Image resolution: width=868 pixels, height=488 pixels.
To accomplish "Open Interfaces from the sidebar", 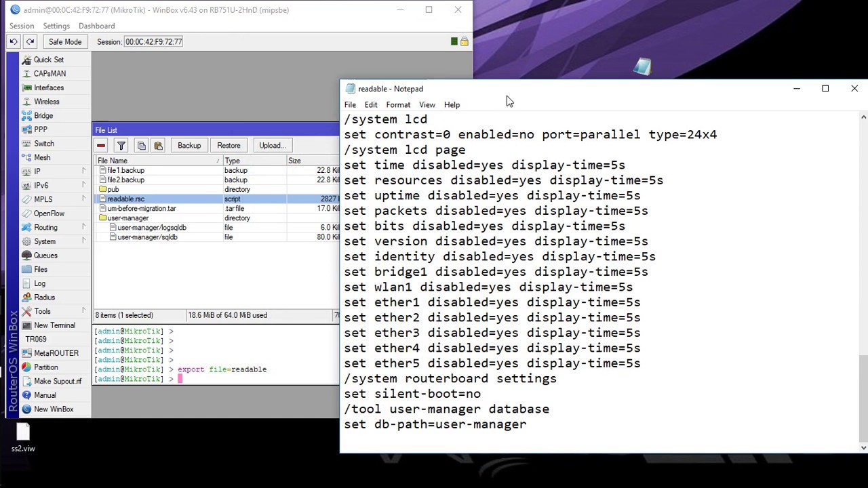I will coord(49,87).
